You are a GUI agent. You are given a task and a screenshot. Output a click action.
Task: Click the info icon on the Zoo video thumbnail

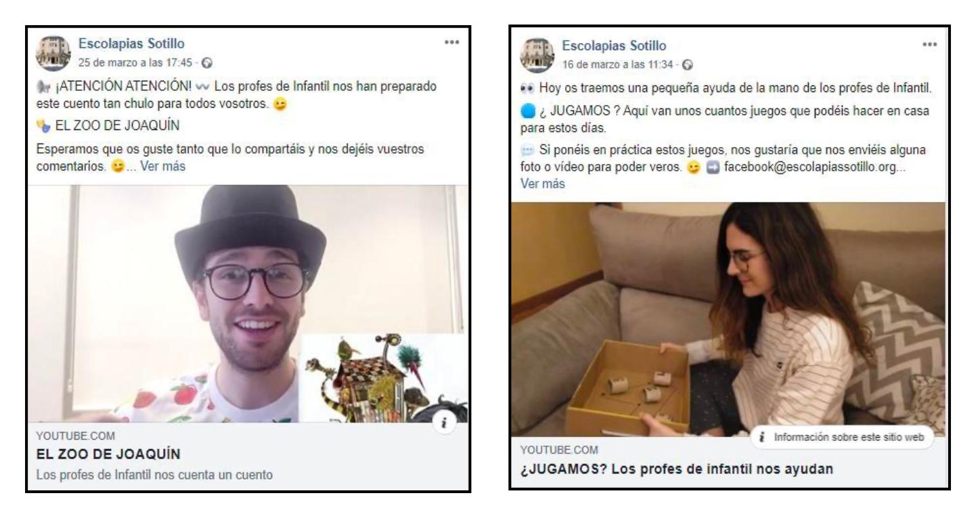click(x=447, y=423)
